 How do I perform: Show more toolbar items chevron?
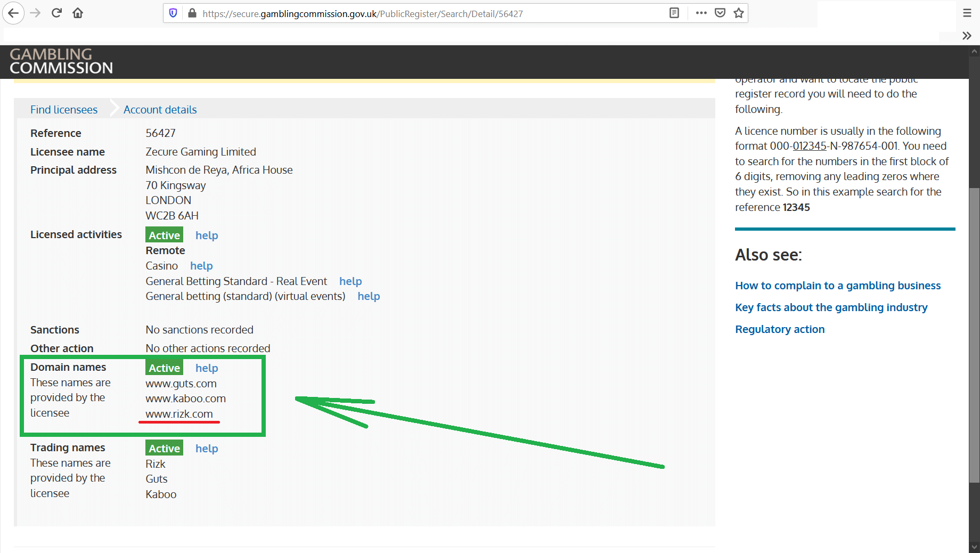coord(967,36)
